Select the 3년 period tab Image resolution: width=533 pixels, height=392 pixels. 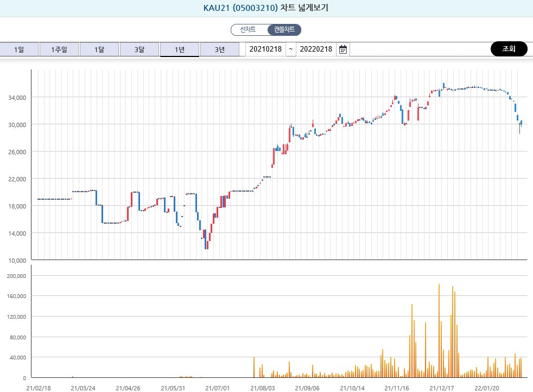(x=220, y=49)
